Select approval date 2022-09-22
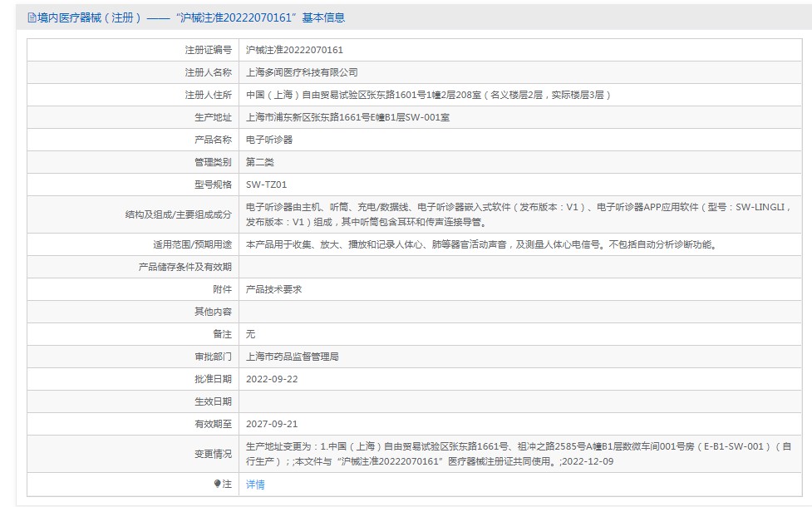812x507 pixels. pos(272,379)
